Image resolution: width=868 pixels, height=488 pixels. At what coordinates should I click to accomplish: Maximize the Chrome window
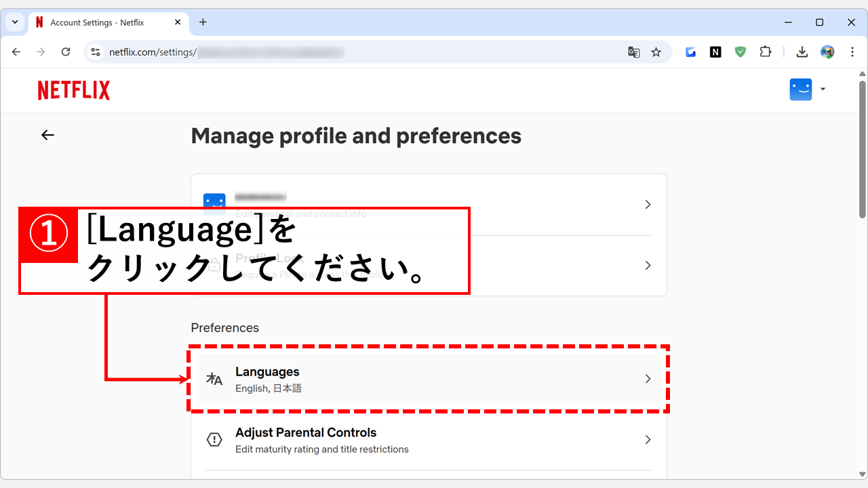click(x=819, y=22)
